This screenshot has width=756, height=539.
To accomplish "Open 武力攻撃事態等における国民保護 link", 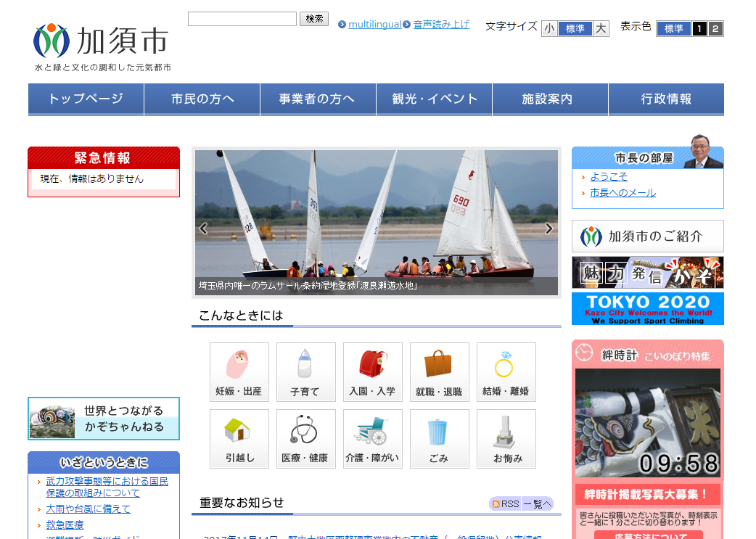I will [x=107, y=487].
